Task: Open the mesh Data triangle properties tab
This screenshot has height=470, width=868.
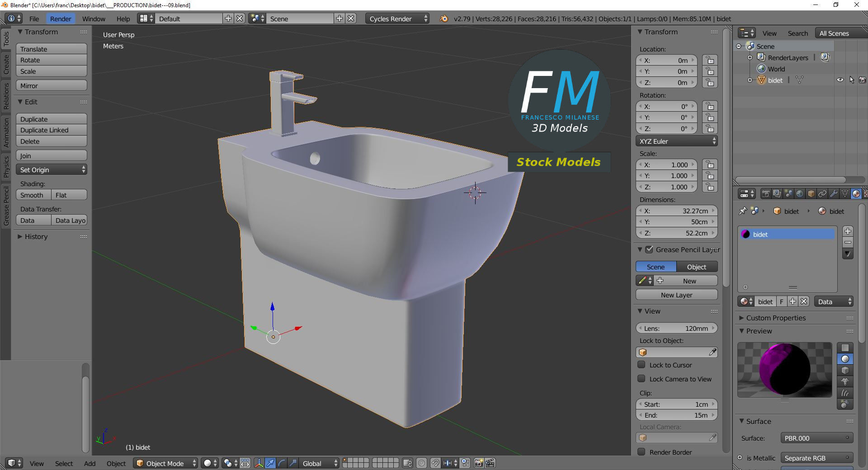Action: tap(845, 194)
